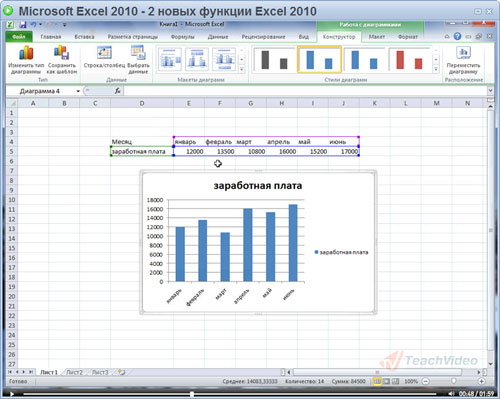
Task: Open the green Файл button
Action: pos(19,37)
